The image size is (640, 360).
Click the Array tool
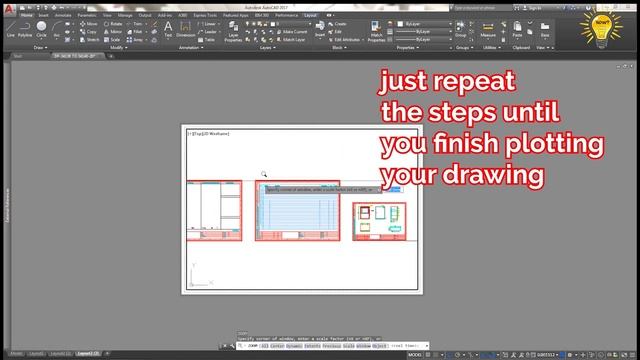[135, 40]
